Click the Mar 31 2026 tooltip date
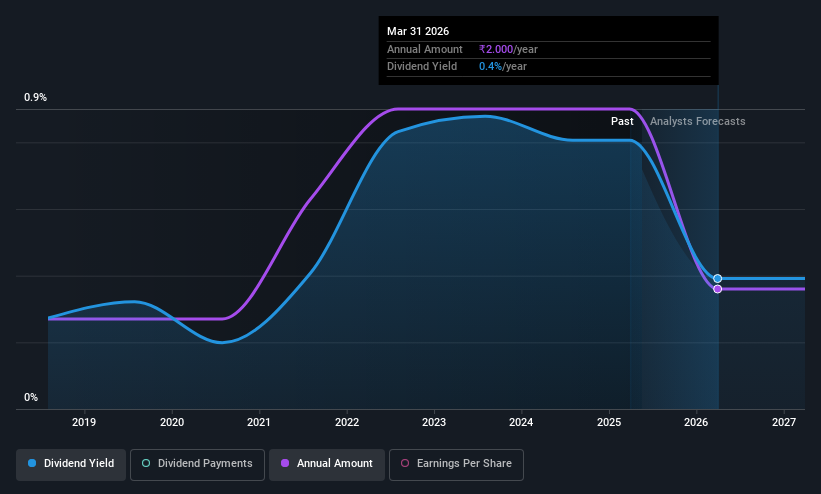The image size is (821, 494). tap(418, 31)
